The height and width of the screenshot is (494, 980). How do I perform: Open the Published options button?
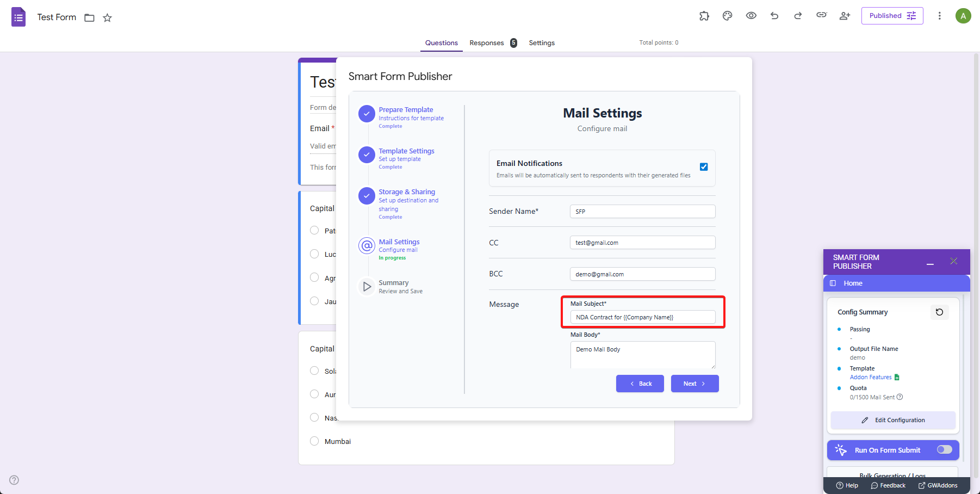[892, 16]
